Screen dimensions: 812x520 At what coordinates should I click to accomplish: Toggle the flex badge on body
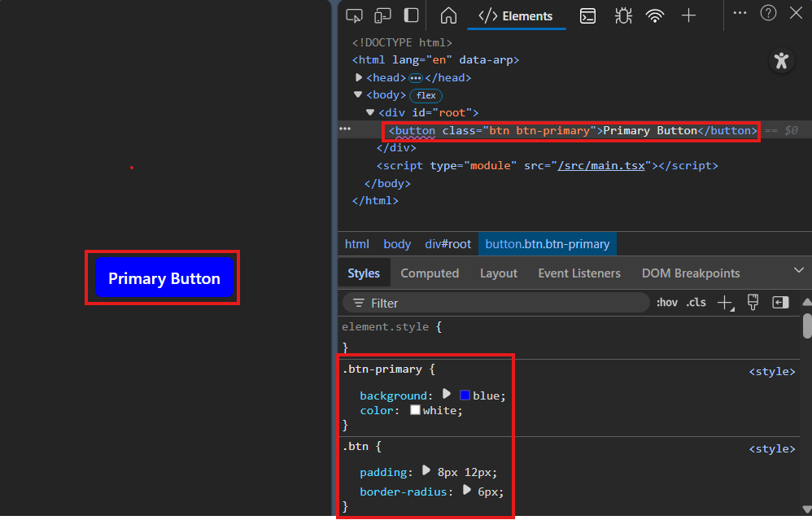[426, 95]
